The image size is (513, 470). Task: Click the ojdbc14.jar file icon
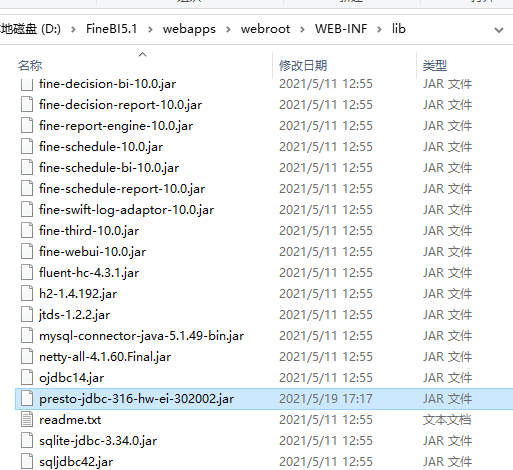click(x=27, y=378)
